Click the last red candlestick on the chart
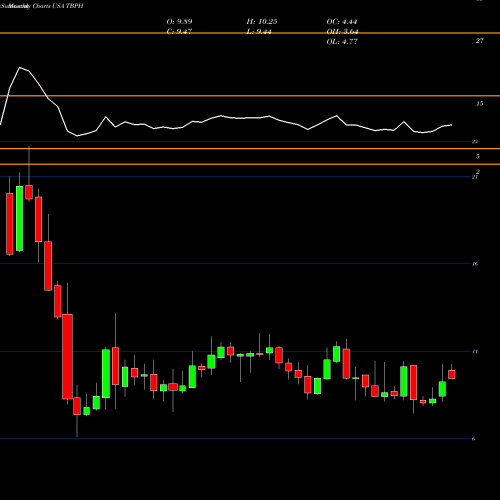The width and height of the screenshot is (500, 500). (452, 374)
